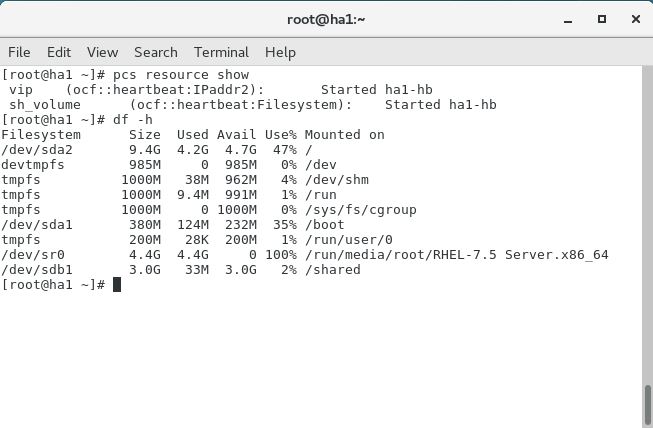Click the terminal vertical scrollbar thumb

pos(648,405)
